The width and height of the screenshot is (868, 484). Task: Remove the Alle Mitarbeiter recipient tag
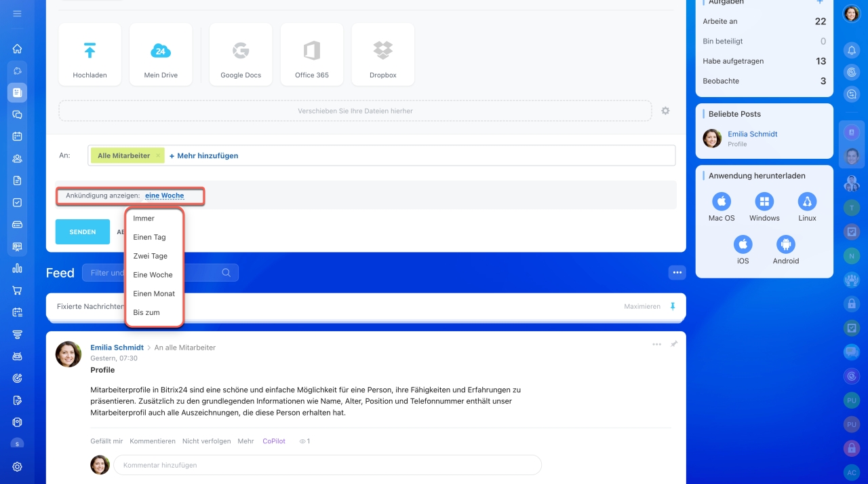(x=158, y=155)
